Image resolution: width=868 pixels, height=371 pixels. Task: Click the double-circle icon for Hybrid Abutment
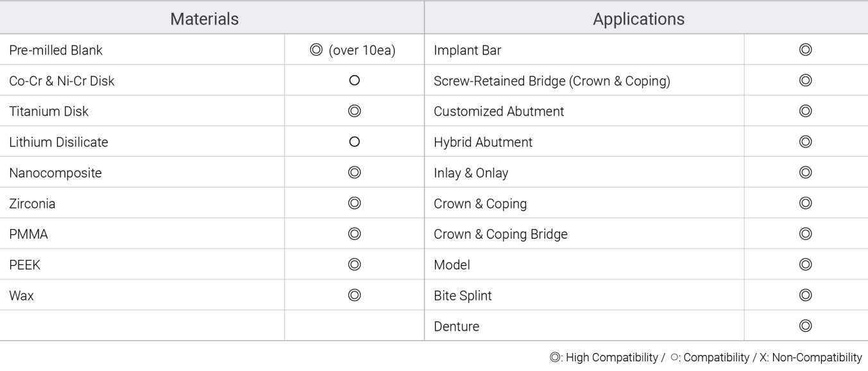806,142
